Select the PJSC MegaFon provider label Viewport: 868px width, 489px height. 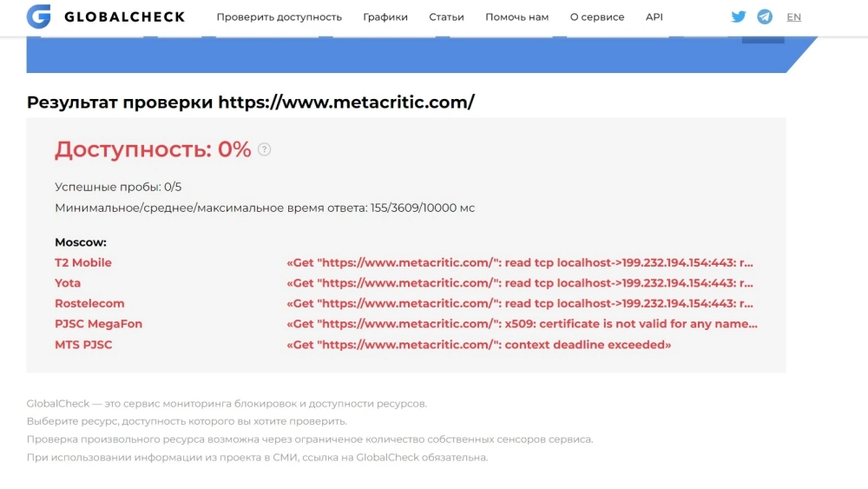pos(98,324)
